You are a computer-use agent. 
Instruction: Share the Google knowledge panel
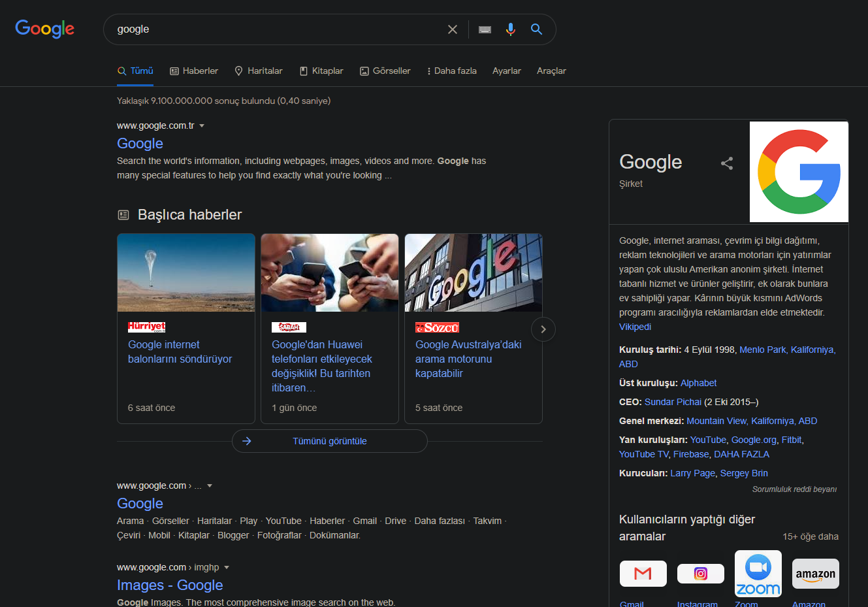pos(727,163)
